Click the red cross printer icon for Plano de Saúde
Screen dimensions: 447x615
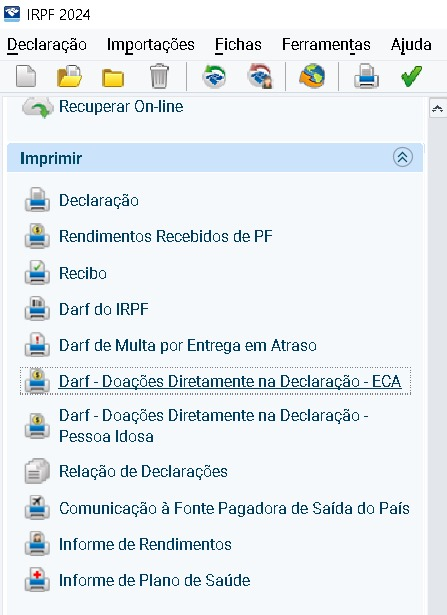(37, 580)
